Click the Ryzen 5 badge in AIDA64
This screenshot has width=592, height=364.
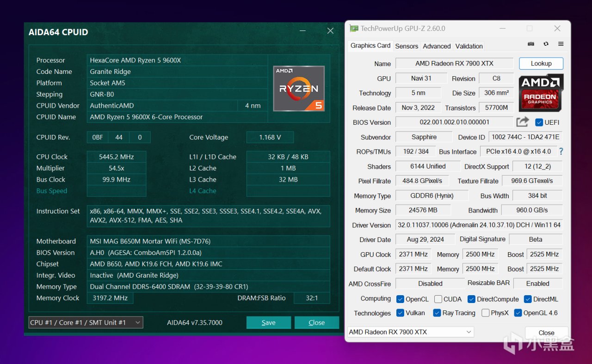point(299,89)
